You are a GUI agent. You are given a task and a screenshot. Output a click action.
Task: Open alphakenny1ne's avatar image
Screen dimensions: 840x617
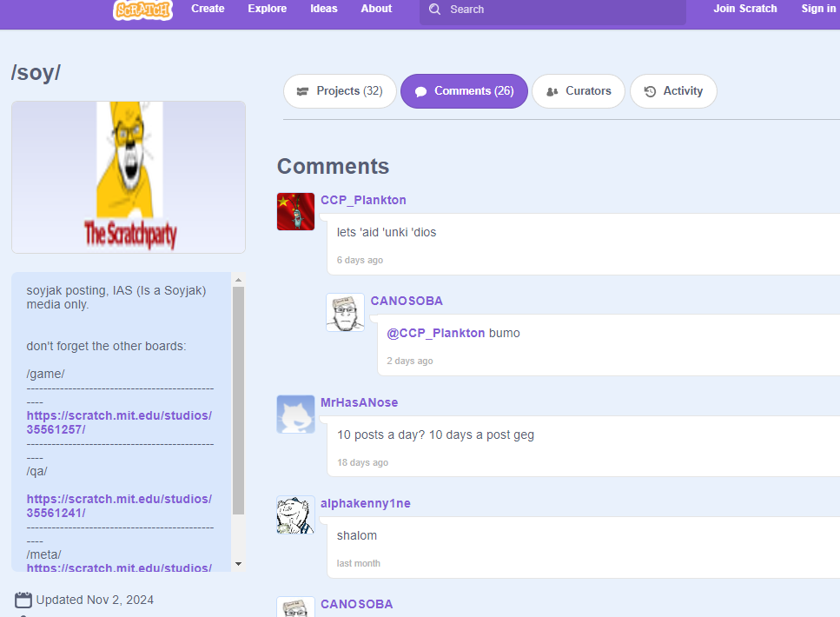pyautogui.click(x=295, y=515)
